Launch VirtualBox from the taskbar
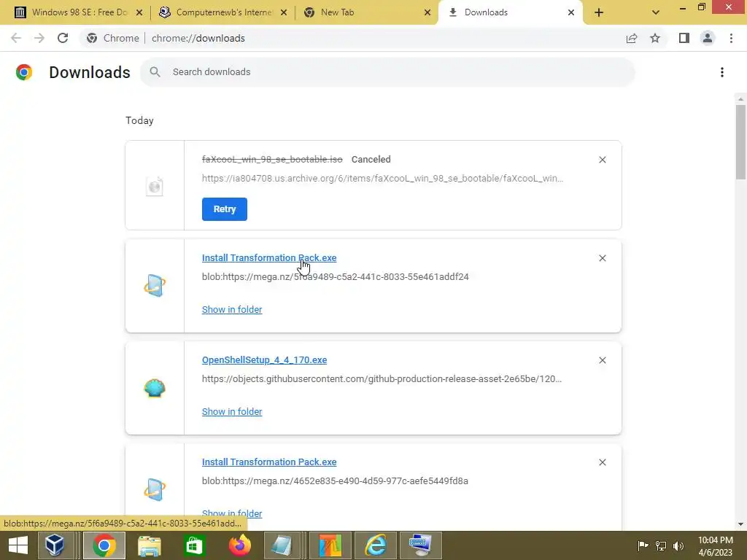The width and height of the screenshot is (747, 560). coord(55,545)
